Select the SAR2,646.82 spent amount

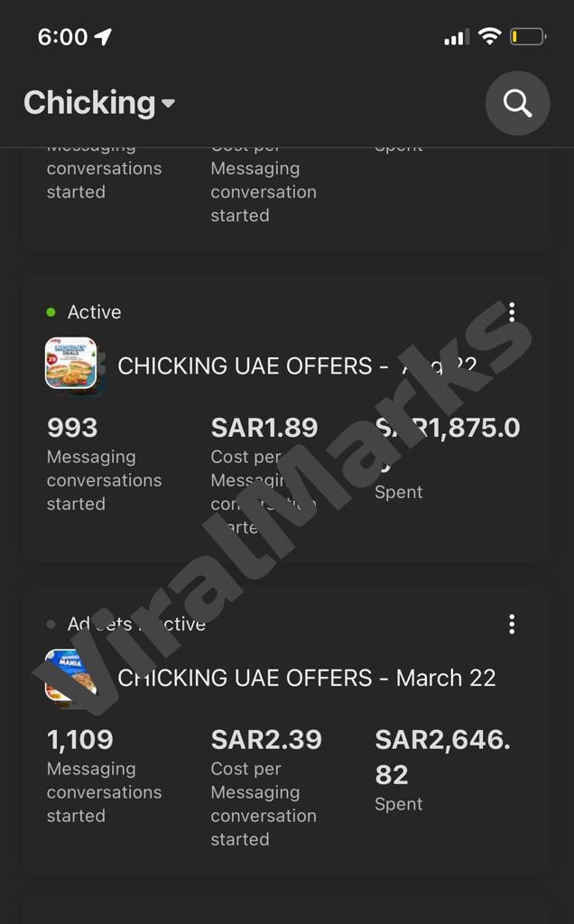click(442, 756)
